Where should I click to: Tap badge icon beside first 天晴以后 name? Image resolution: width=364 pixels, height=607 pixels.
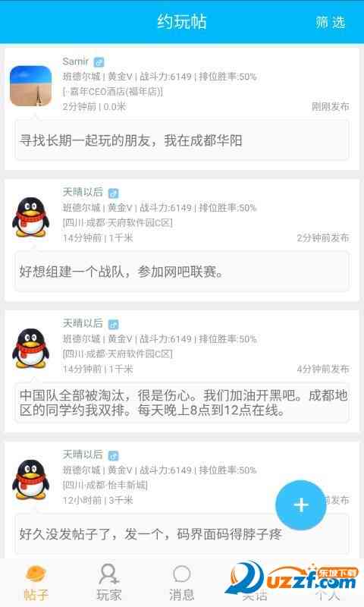113,193
